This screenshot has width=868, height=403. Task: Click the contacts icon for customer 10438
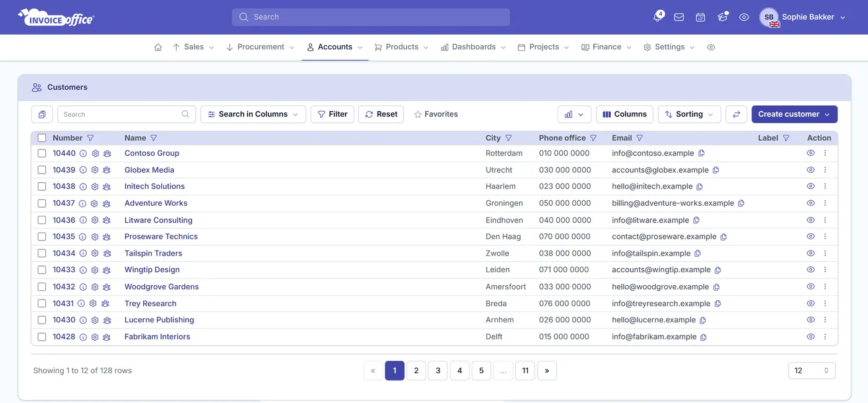click(x=107, y=187)
